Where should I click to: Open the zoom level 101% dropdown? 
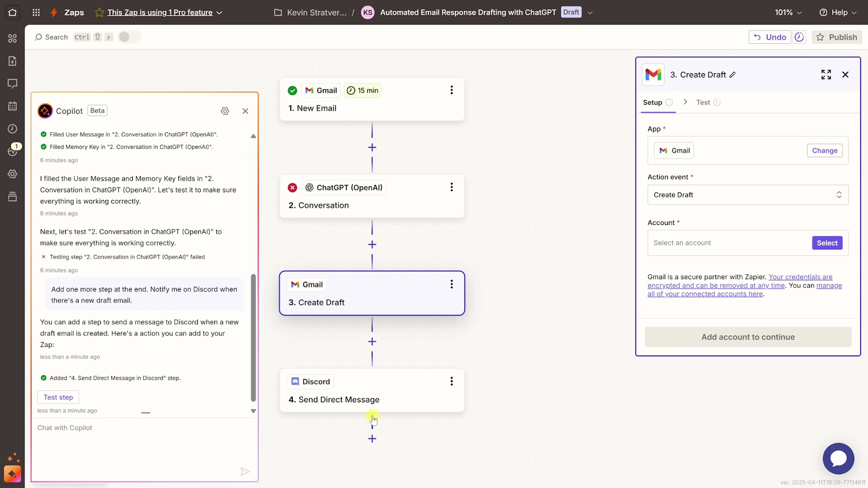(788, 12)
